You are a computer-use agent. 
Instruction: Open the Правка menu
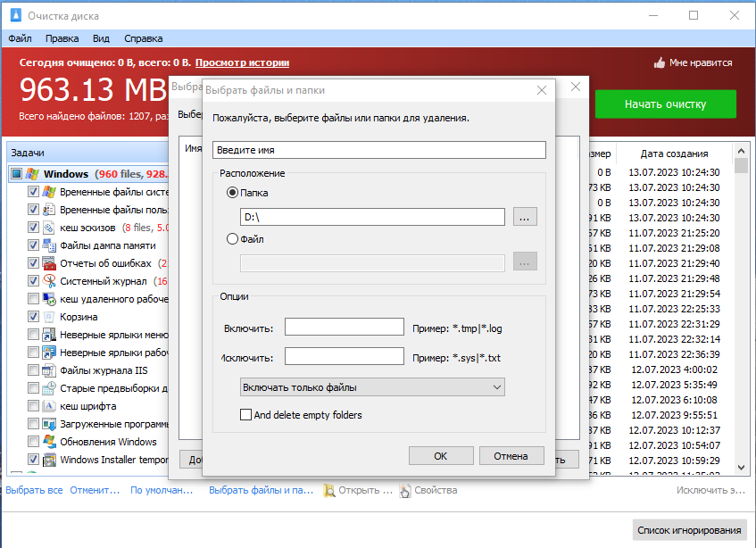(62, 38)
